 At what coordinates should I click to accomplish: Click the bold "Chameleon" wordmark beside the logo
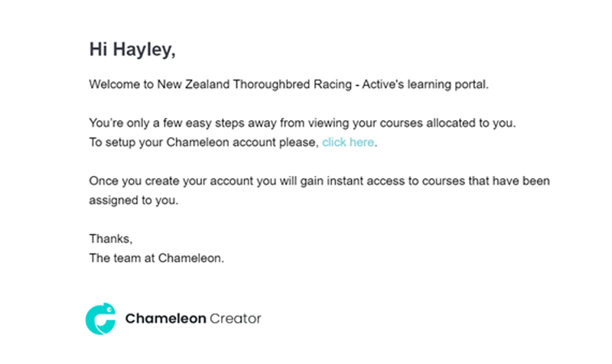point(165,318)
